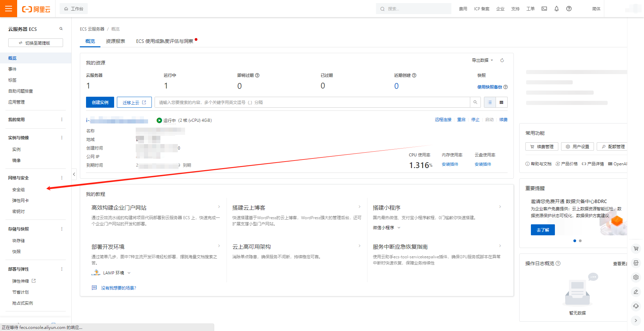The height and width of the screenshot is (331, 644).
Task: Open the settings gear in right sidebar
Action: (636, 277)
